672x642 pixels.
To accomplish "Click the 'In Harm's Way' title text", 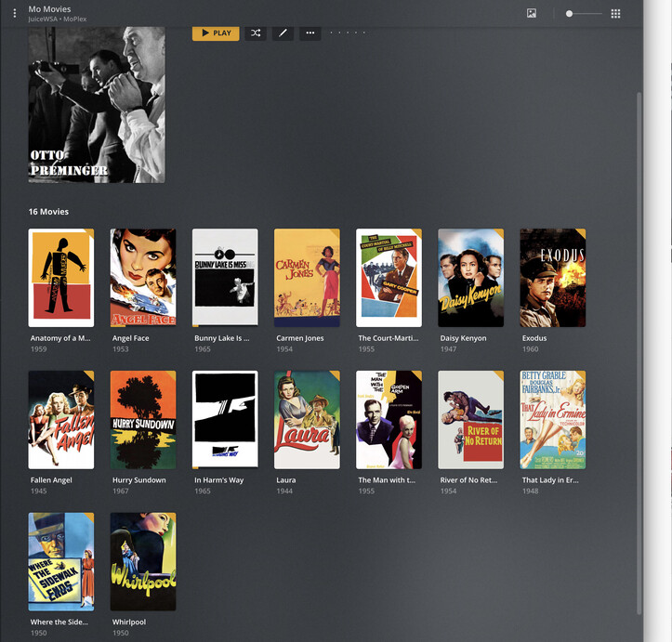I will point(219,480).
